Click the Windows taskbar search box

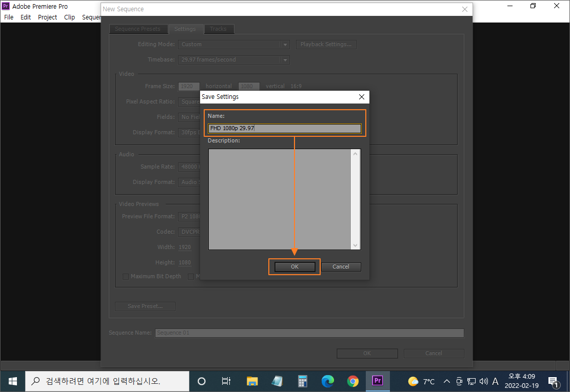click(107, 381)
